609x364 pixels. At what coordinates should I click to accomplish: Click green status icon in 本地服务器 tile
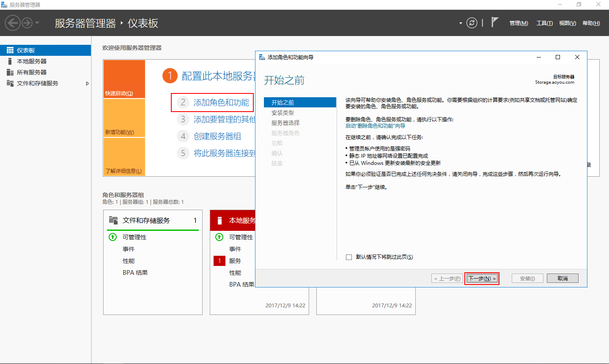pos(219,237)
